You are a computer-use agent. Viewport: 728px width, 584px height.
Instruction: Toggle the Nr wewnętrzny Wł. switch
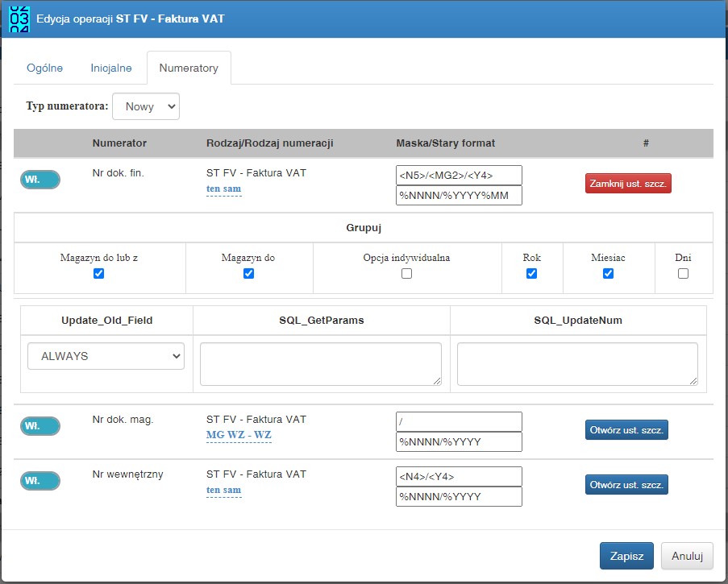point(40,481)
